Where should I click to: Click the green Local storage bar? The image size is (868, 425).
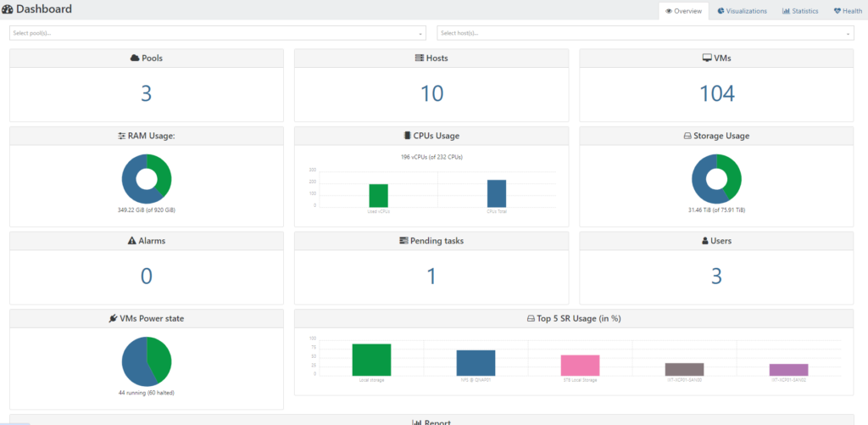pyautogui.click(x=371, y=361)
